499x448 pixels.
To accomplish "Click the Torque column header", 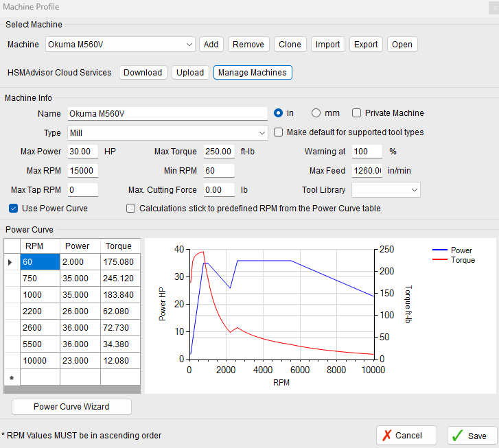I will point(120,246).
